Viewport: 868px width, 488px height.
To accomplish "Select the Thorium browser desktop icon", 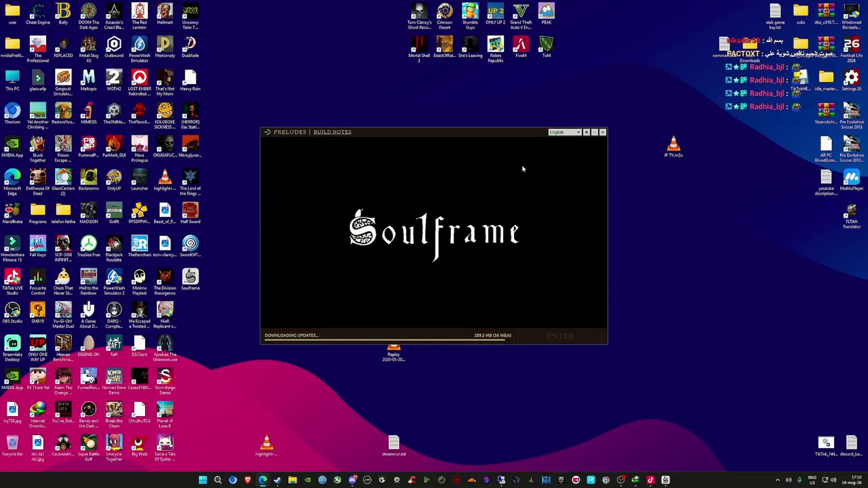I will (x=12, y=114).
